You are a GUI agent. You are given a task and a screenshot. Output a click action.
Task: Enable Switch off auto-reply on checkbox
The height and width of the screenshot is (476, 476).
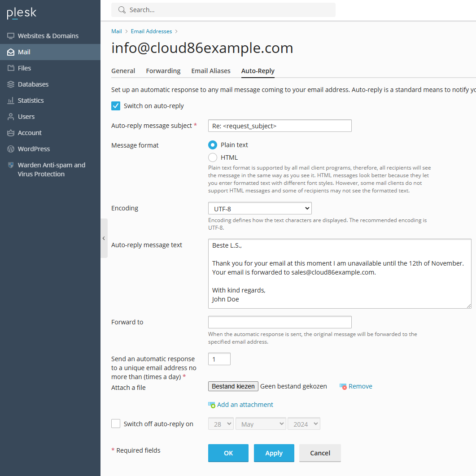pos(116,424)
